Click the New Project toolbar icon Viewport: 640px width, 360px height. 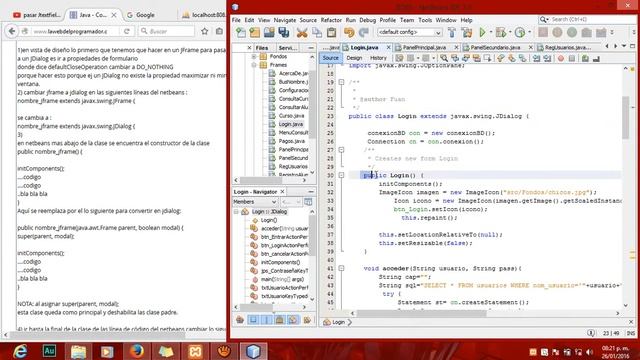(x=255, y=32)
